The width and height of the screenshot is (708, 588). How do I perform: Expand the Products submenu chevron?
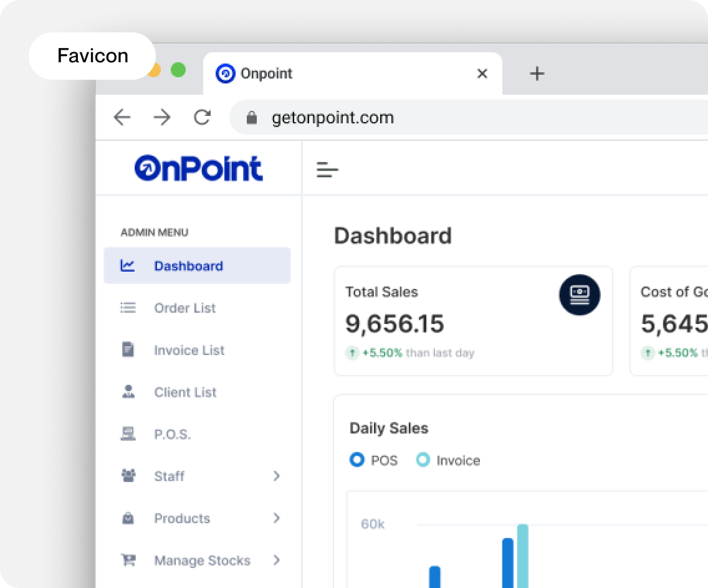(277, 518)
